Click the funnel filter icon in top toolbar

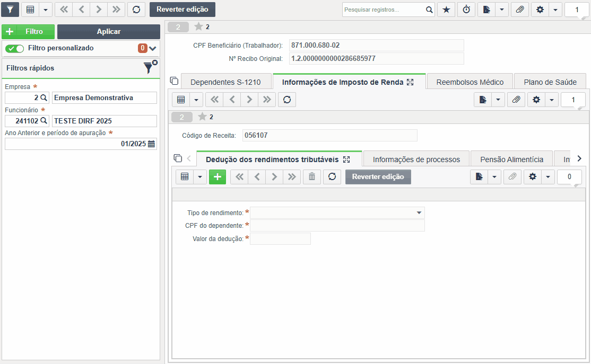pos(10,10)
